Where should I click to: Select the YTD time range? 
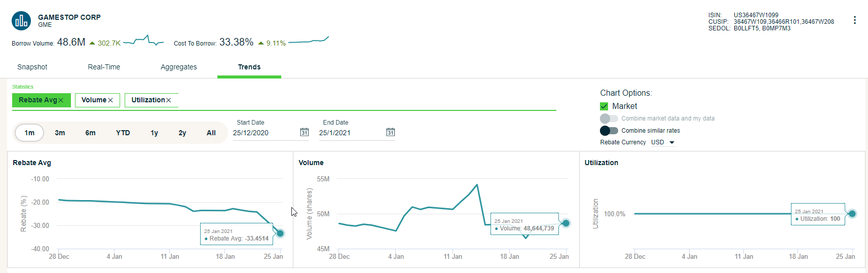click(x=123, y=133)
